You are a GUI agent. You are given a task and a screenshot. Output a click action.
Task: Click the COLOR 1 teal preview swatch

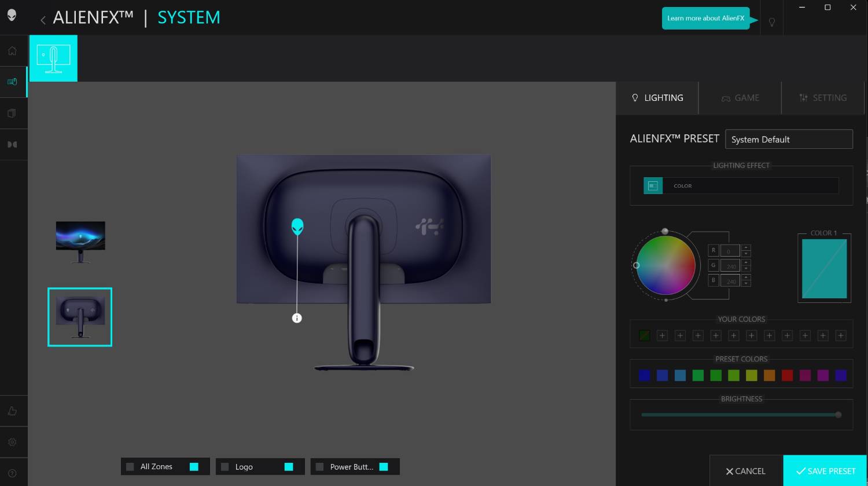coord(825,269)
